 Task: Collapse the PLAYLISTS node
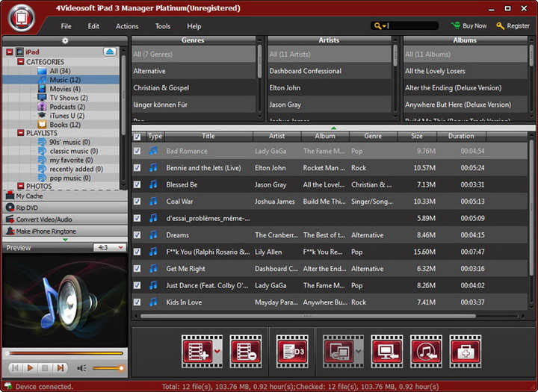pyautogui.click(x=21, y=133)
